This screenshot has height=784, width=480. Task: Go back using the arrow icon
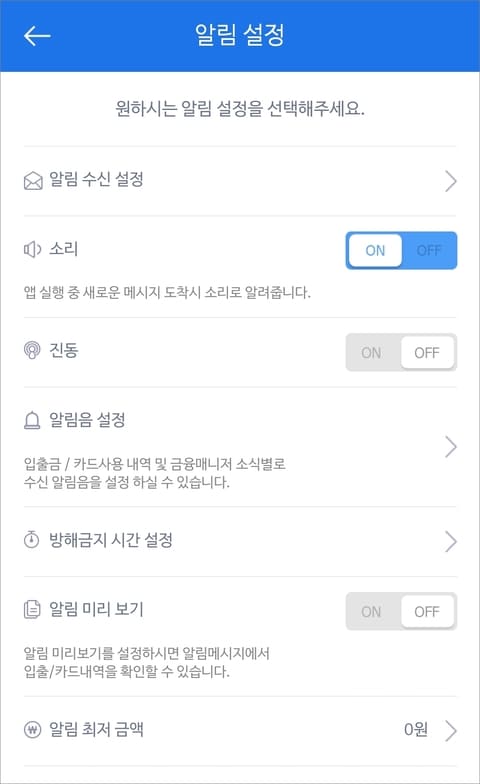coord(37,36)
